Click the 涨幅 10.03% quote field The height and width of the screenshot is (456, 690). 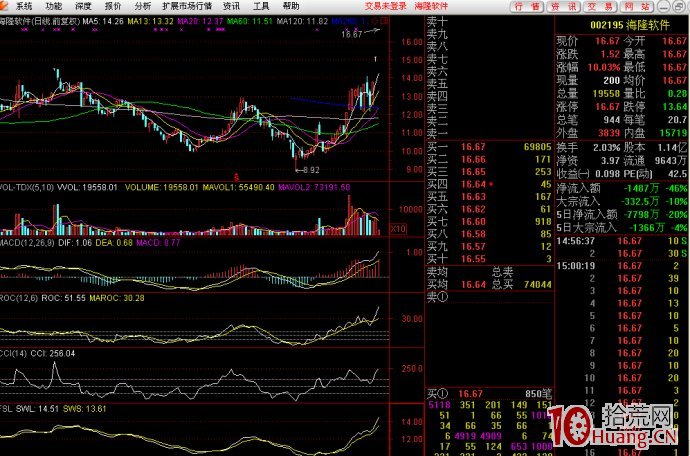point(588,67)
